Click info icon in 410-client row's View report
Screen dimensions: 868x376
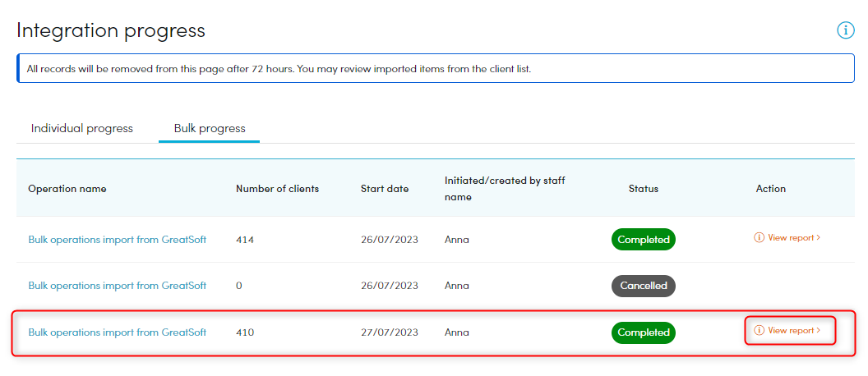tap(759, 330)
